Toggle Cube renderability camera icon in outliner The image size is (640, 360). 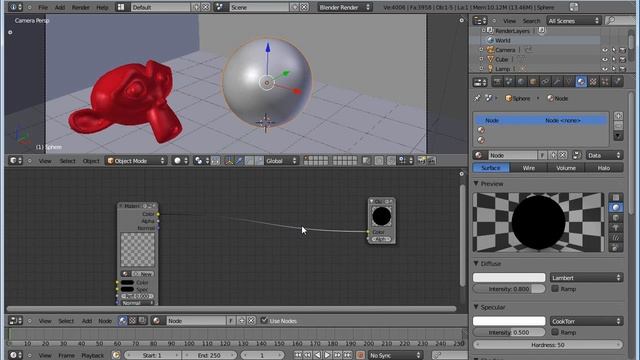pyautogui.click(x=622, y=59)
